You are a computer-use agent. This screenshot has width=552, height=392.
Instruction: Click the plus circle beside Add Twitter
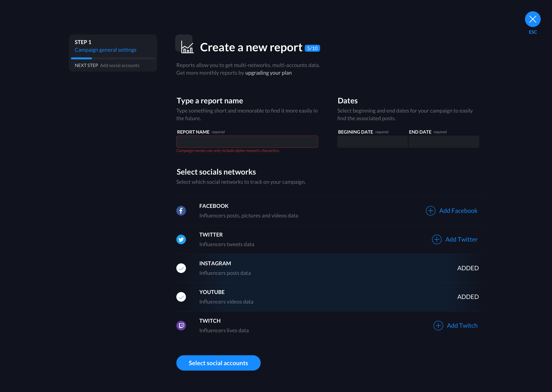click(437, 239)
